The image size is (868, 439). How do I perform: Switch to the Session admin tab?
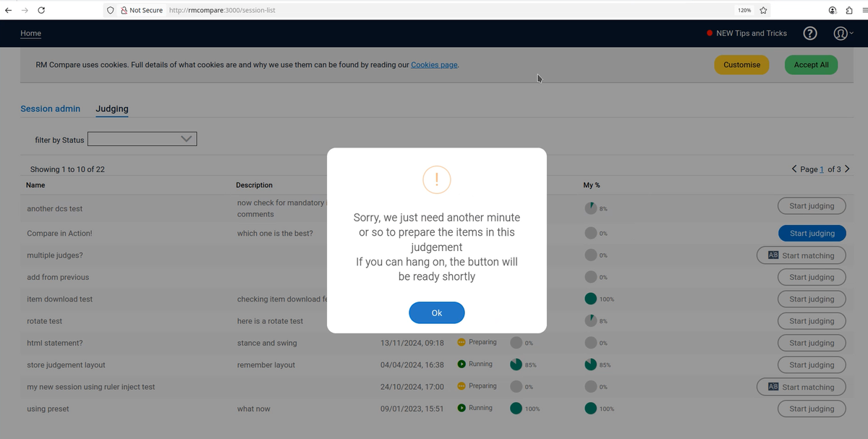point(50,108)
